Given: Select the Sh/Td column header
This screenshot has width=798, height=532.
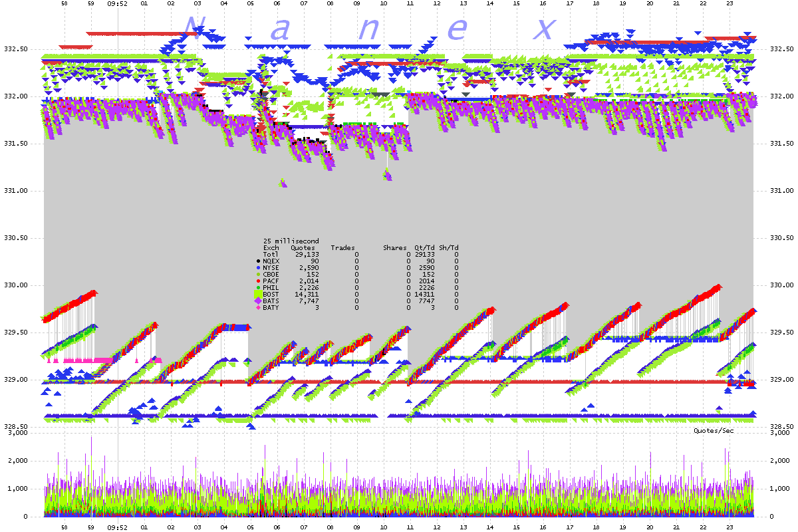Looking at the screenshot, I should coord(449,247).
